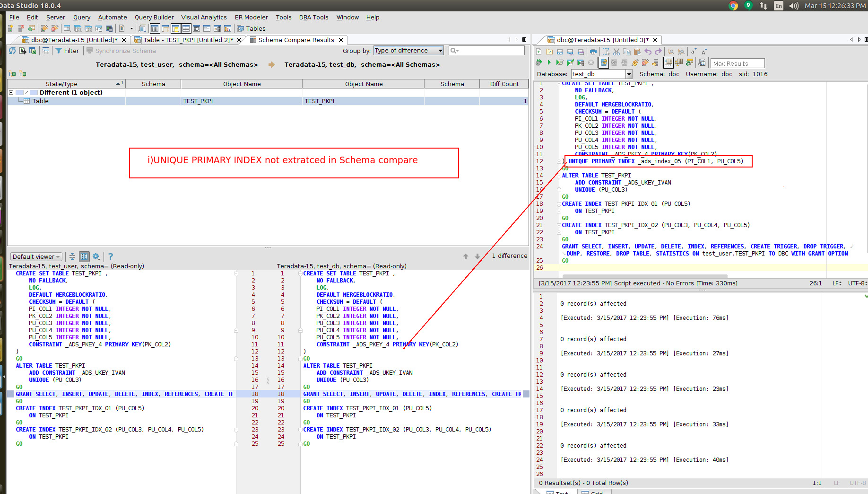The height and width of the screenshot is (494, 868).
Task: Click the cancel execution icon in SQL editor
Action: tap(591, 62)
